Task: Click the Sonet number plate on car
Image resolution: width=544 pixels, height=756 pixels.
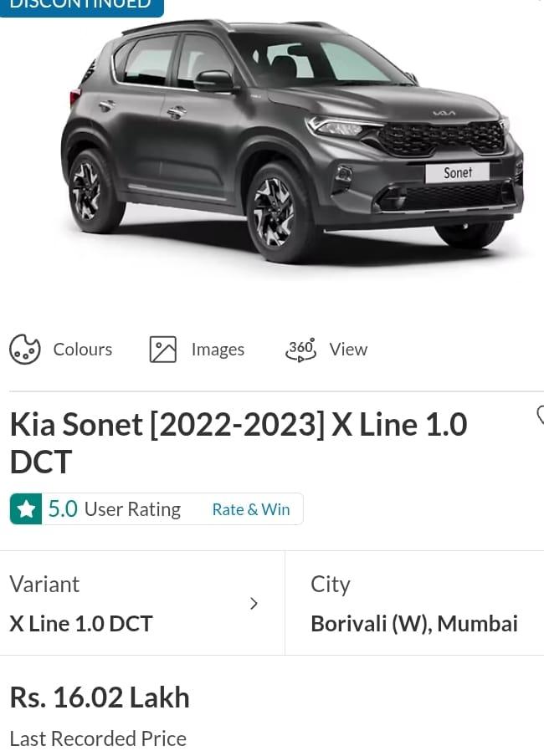Action: 457,172
